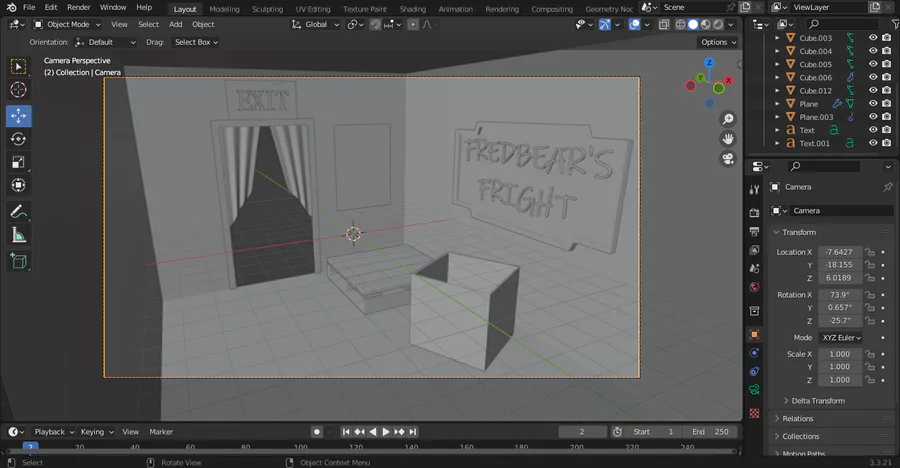Toggle X-ray mode
Image resolution: width=900 pixels, height=468 pixels.
point(664,25)
